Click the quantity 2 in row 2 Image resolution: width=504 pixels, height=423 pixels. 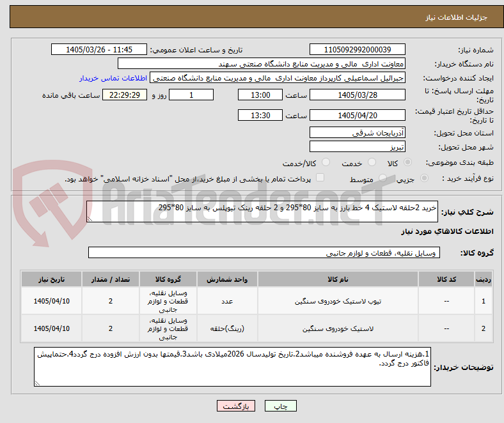point(111,328)
